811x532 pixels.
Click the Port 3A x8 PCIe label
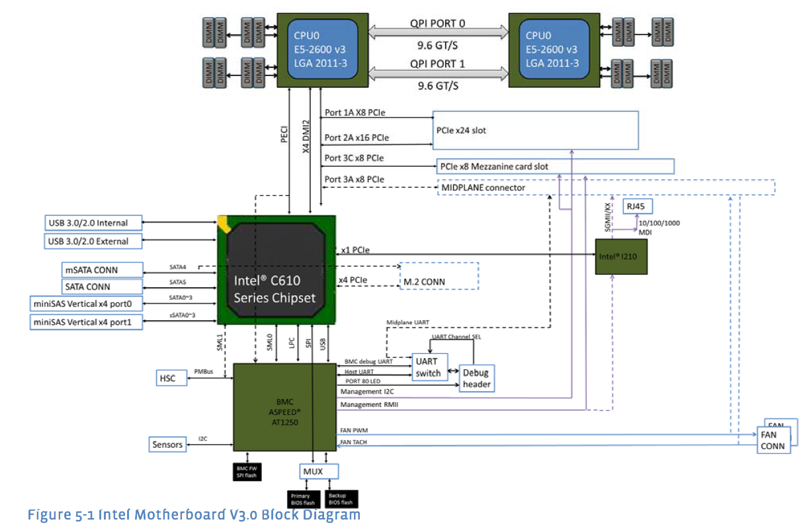point(355,179)
